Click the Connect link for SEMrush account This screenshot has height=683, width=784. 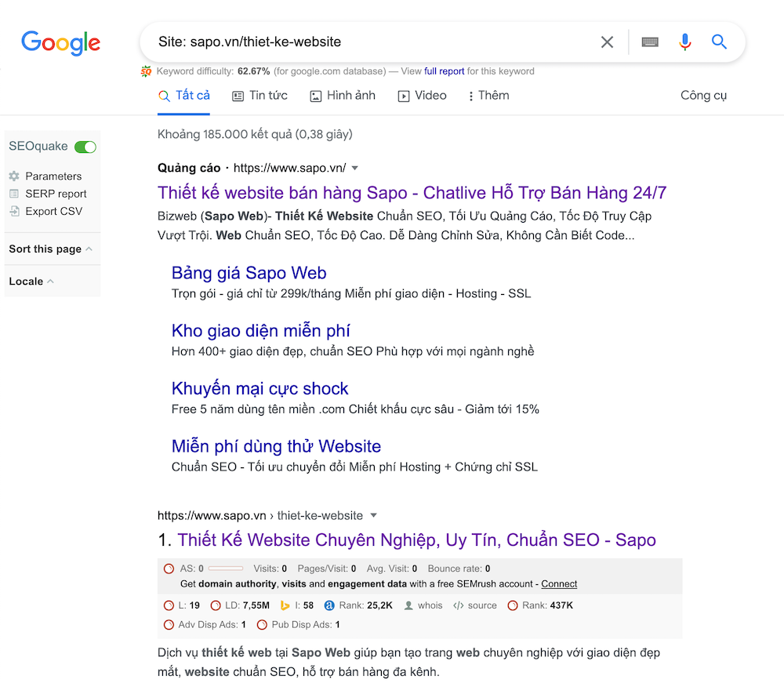[558, 583]
